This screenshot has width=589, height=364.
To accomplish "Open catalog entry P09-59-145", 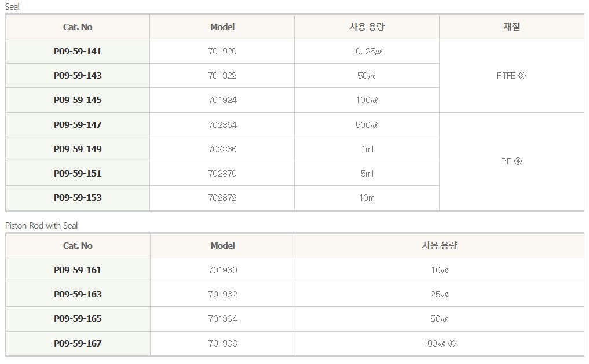I will pyautogui.click(x=78, y=100).
